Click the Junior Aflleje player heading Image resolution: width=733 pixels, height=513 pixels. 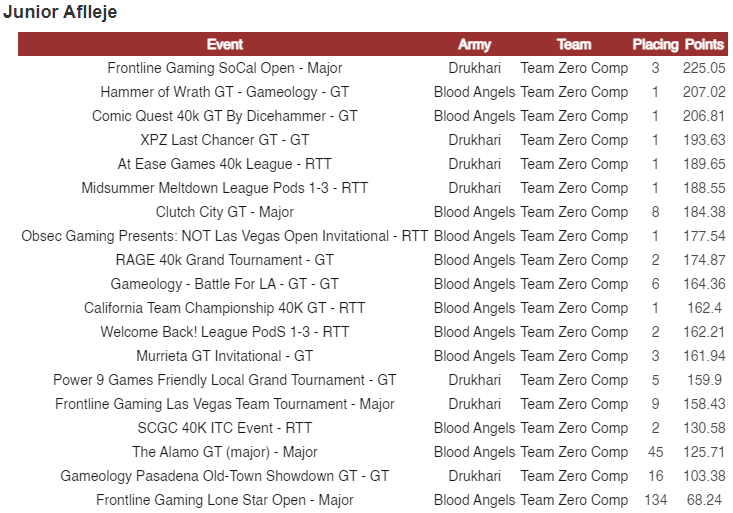tap(60, 12)
